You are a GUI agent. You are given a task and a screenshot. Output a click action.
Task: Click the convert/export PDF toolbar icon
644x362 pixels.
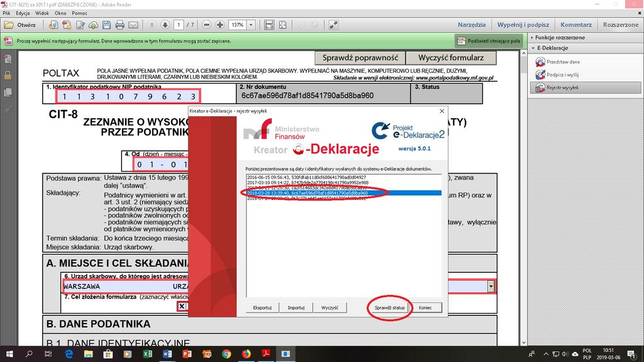[x=67, y=25]
